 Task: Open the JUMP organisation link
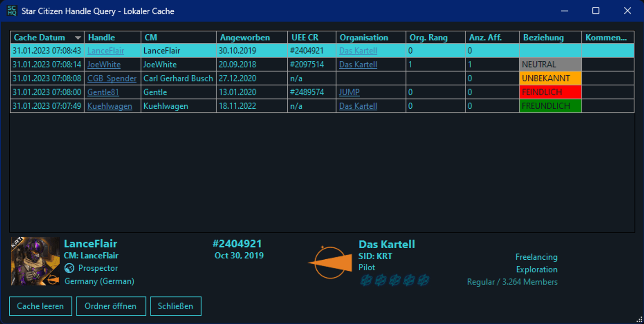pyautogui.click(x=349, y=92)
